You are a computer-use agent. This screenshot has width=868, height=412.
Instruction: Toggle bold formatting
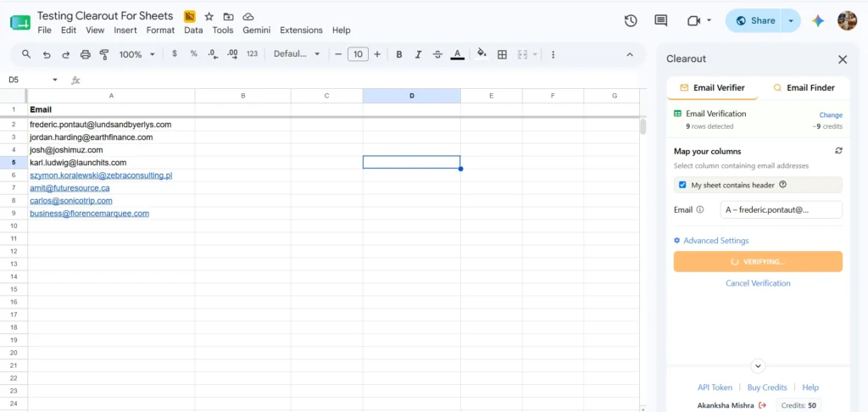[x=398, y=54]
